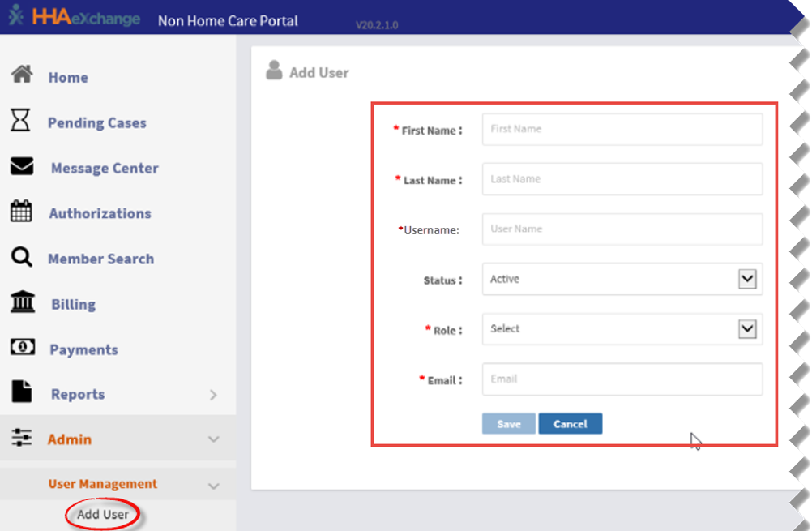Click the Message Center envelope icon
Screen dimensions: 812x531
[22, 166]
